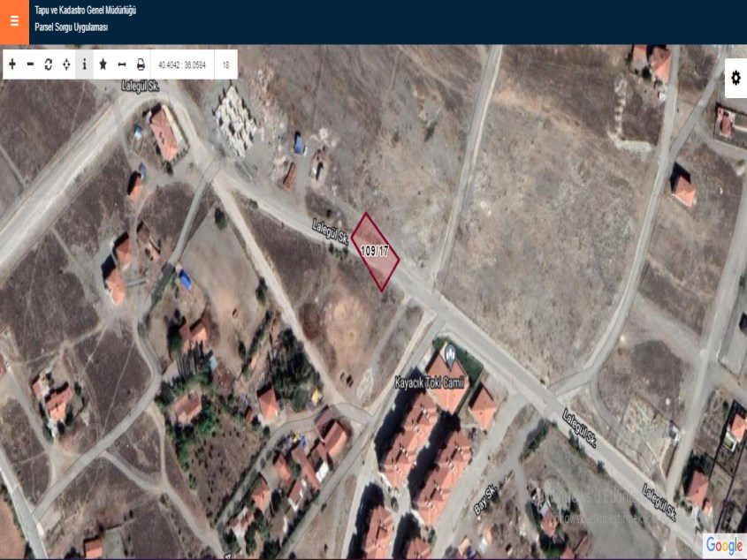The width and height of the screenshot is (747, 560).
Task: Click the crosshair locate icon
Action: (x=66, y=64)
